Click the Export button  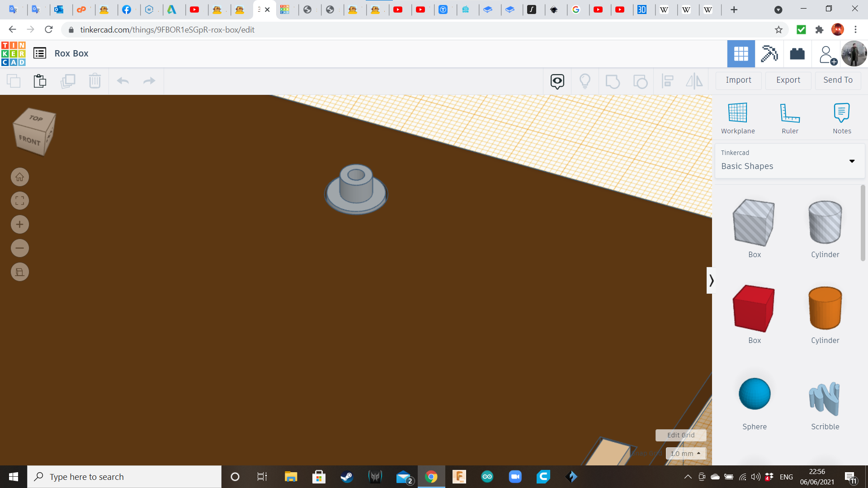click(x=788, y=80)
